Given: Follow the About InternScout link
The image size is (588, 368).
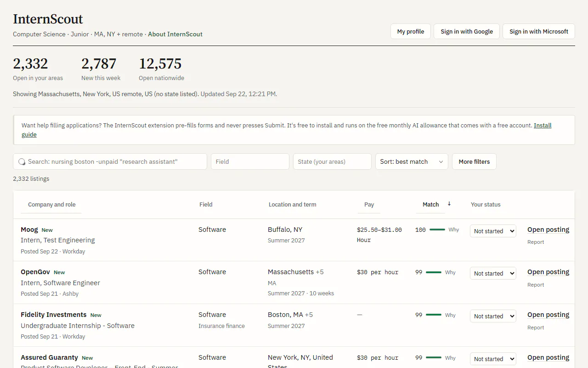Looking at the screenshot, I should click(175, 34).
